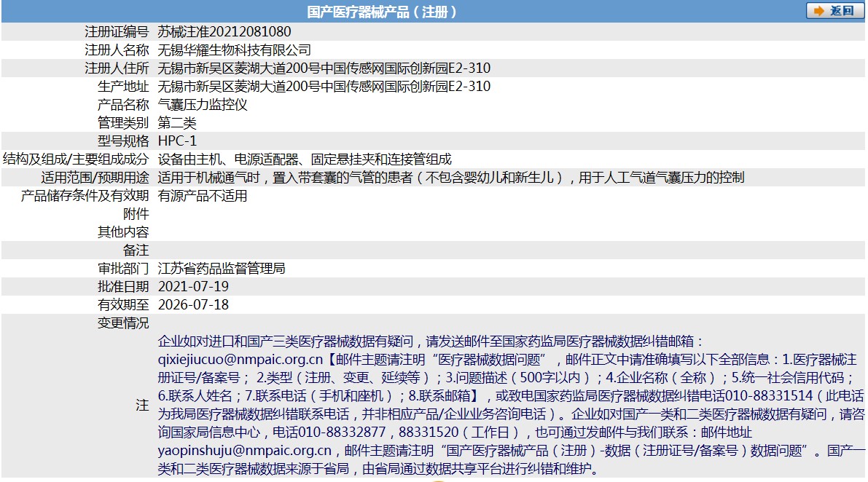This screenshot has height=482, width=868.
Task: Click the 注册人名称 field label
Action: [x=117, y=50]
